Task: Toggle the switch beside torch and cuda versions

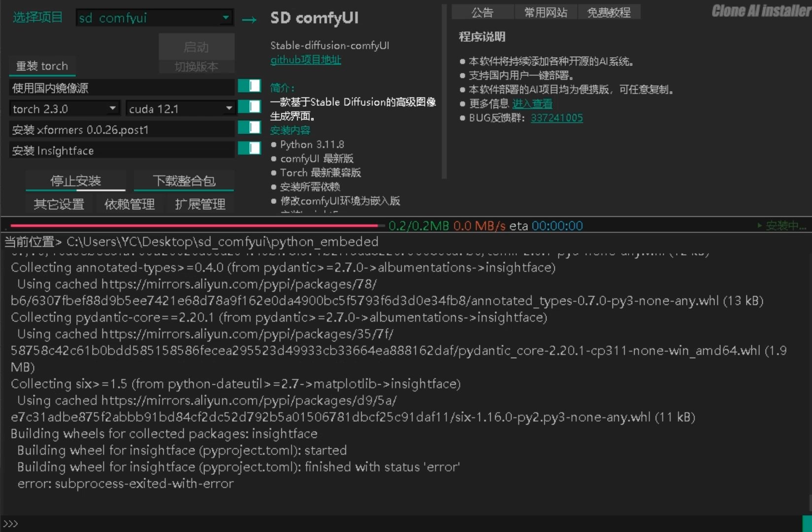Action: pos(249,106)
